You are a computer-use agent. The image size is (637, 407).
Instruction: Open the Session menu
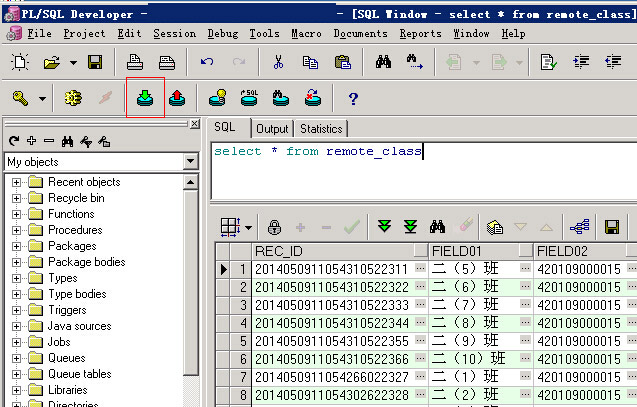(175, 34)
